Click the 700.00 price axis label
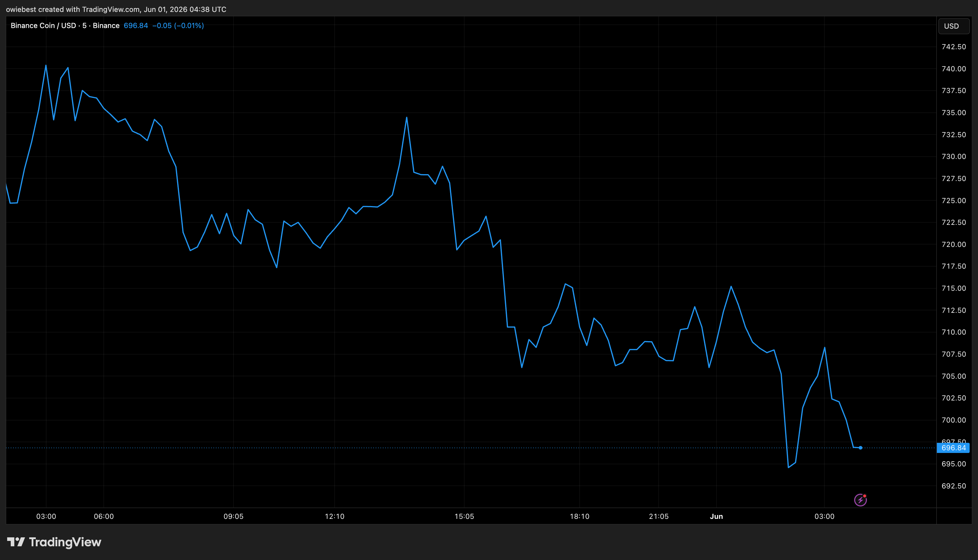 tap(954, 420)
